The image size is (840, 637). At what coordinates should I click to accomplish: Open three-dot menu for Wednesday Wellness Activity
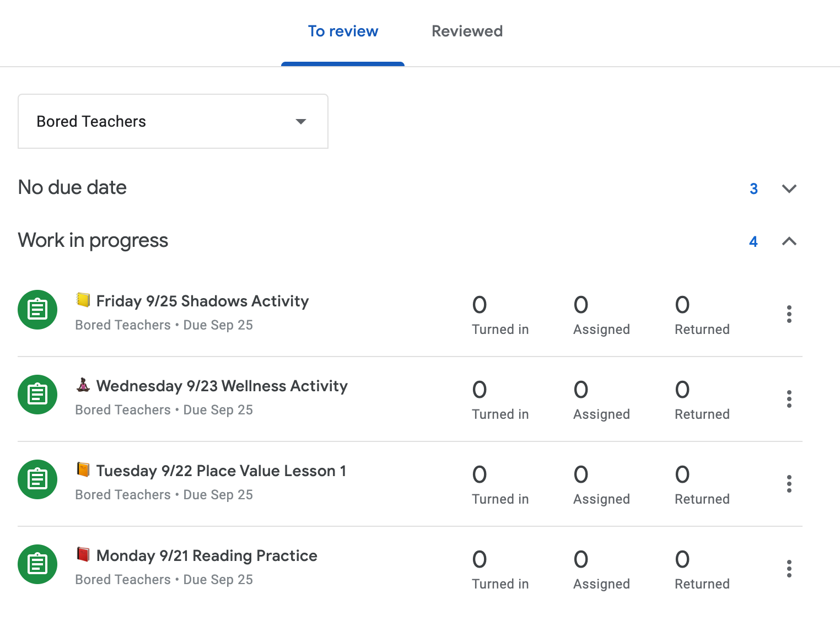coord(789,399)
